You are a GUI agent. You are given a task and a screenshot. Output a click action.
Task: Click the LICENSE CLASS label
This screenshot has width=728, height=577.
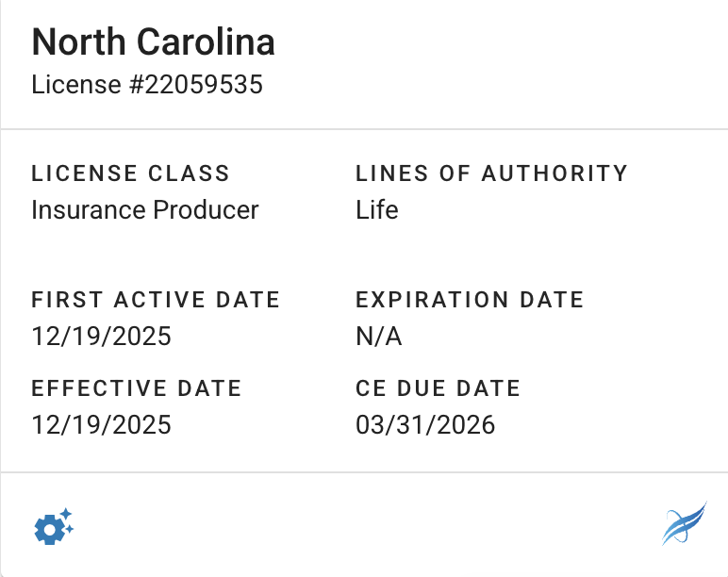130,173
